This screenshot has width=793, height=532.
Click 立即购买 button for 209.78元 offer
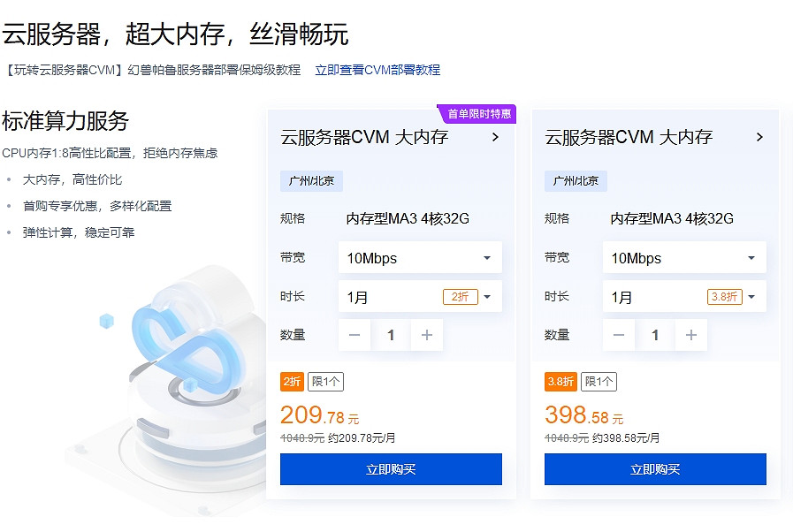coord(391,469)
